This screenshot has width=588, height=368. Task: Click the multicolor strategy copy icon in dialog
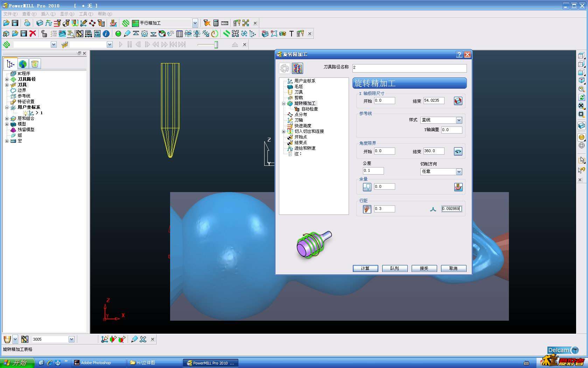tap(297, 68)
